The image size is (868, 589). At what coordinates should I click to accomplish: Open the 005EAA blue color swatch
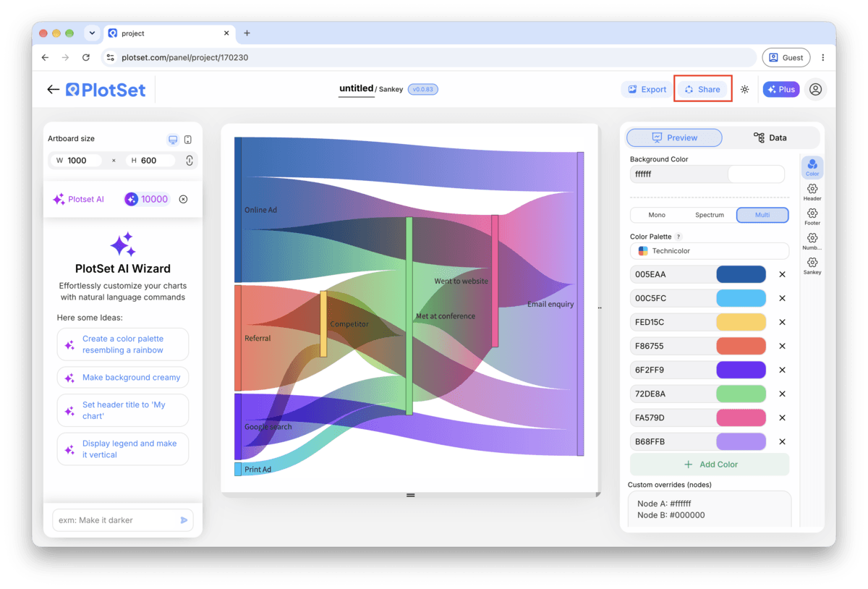coord(741,274)
